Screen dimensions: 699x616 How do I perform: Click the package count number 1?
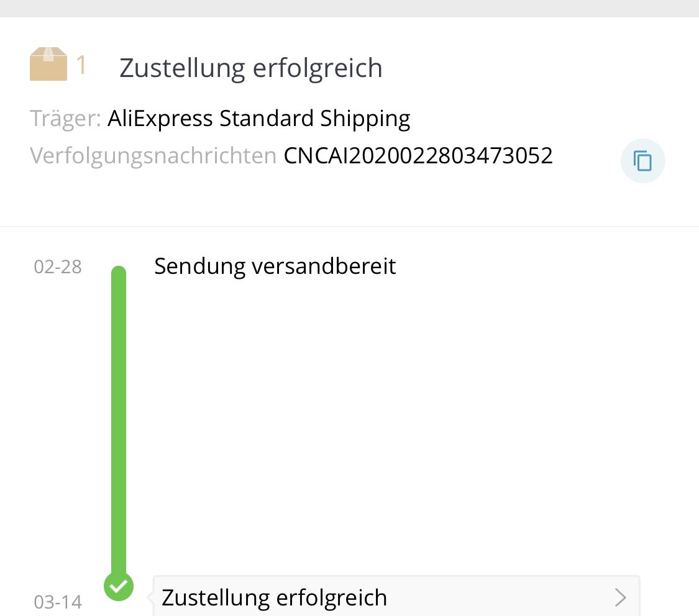[81, 65]
